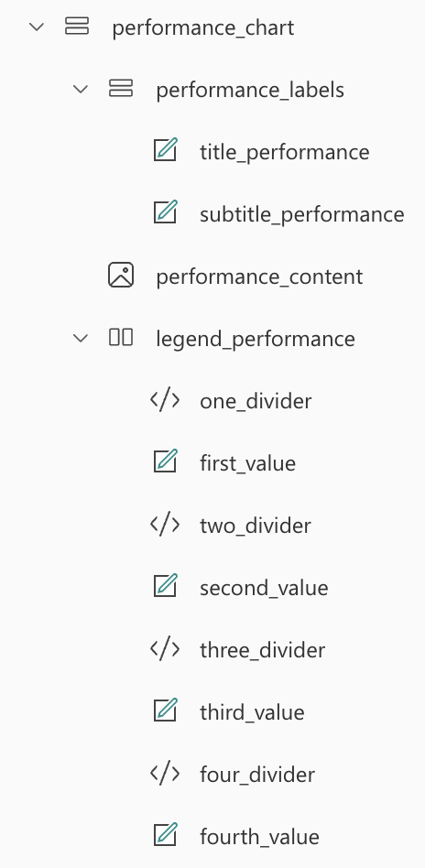Select the subtitle_performance label

(302, 214)
